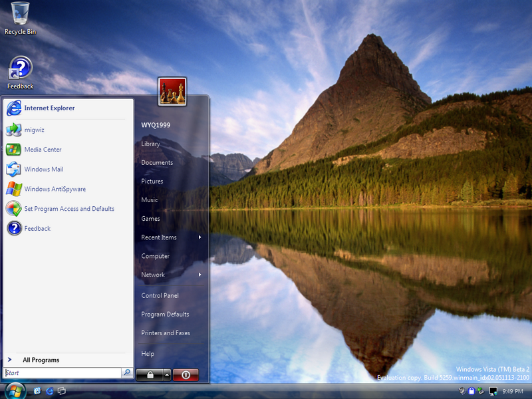This screenshot has width=532, height=399.
Task: Open the WYQ1999 user folder
Action: pyautogui.click(x=156, y=125)
